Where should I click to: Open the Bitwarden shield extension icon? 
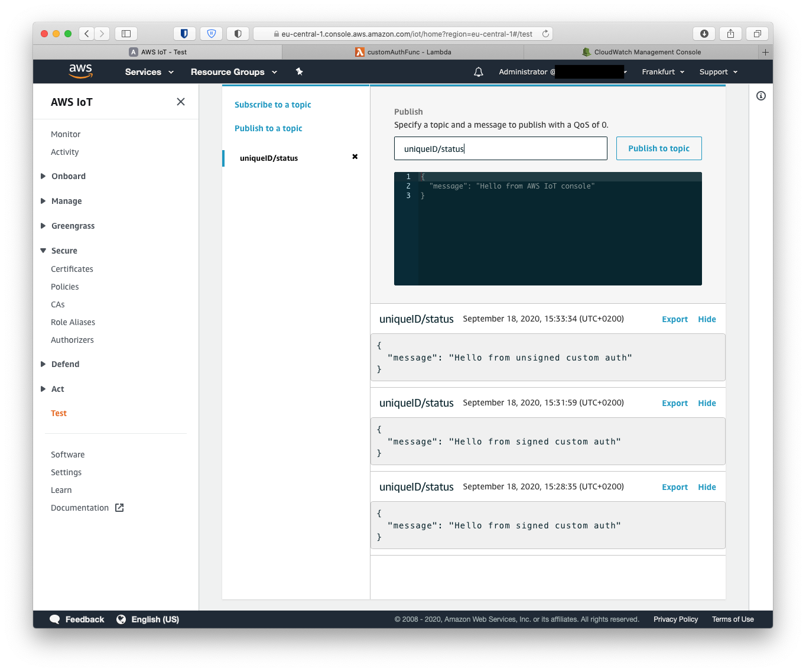point(184,34)
